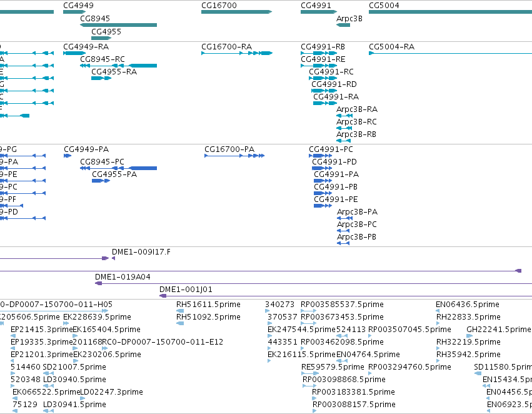
Task: Select the CG4955 gene label
Action: pyautogui.click(x=106, y=32)
